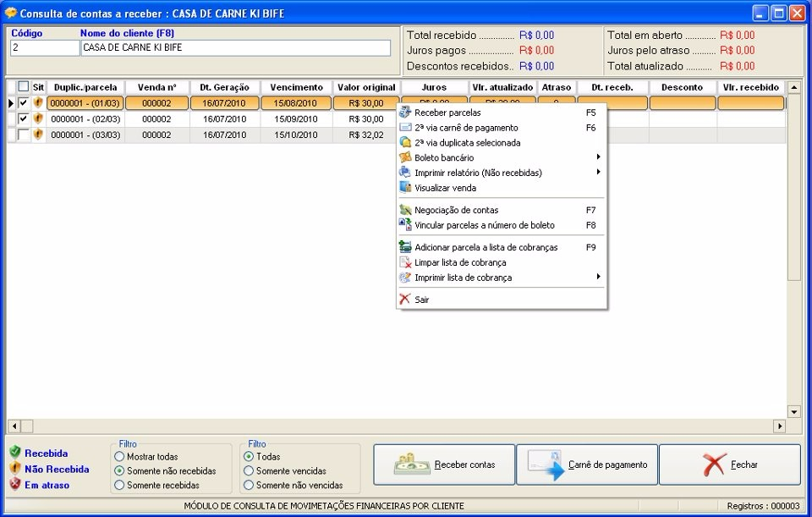Click the Nome do cliente input field
The height and width of the screenshot is (517, 812).
point(236,47)
